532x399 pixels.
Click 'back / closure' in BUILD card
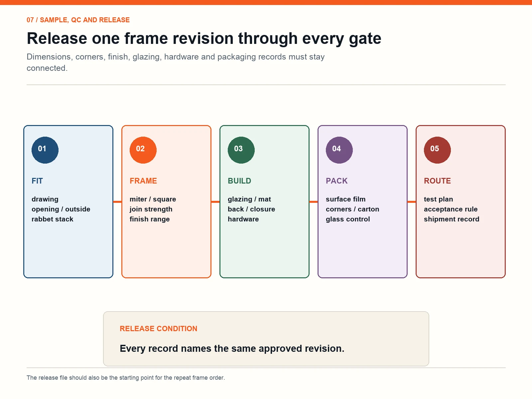click(251, 209)
